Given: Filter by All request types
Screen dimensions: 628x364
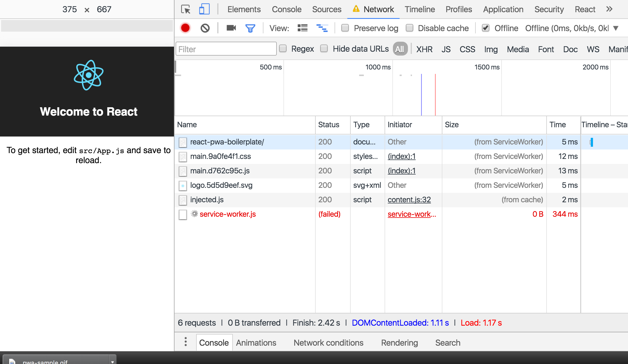Looking at the screenshot, I should [400, 49].
